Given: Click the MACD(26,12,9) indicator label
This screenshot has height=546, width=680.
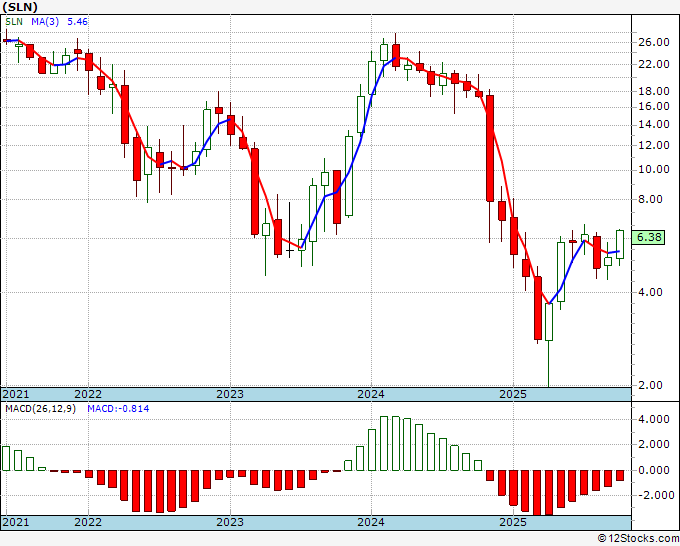Looking at the screenshot, I should click(x=40, y=409).
